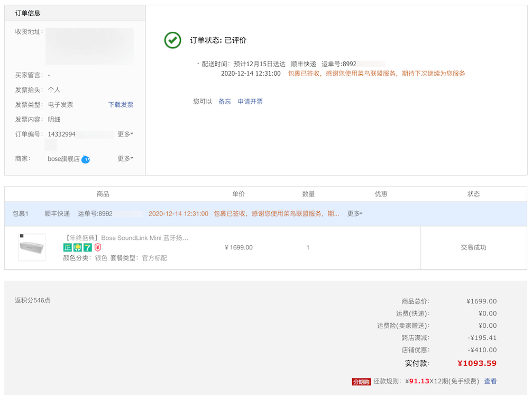Click the bose旗舰店 store name
Viewport: 532px width, 395px height.
(63, 159)
